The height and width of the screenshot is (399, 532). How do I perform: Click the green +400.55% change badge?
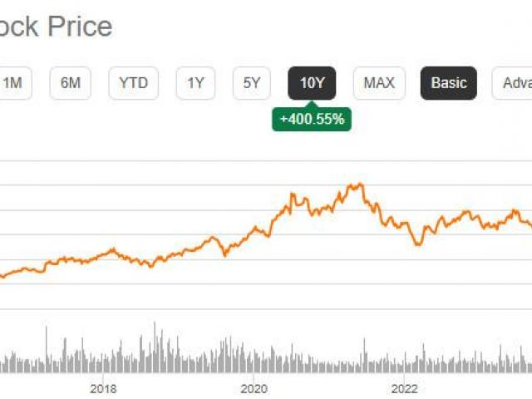312,120
